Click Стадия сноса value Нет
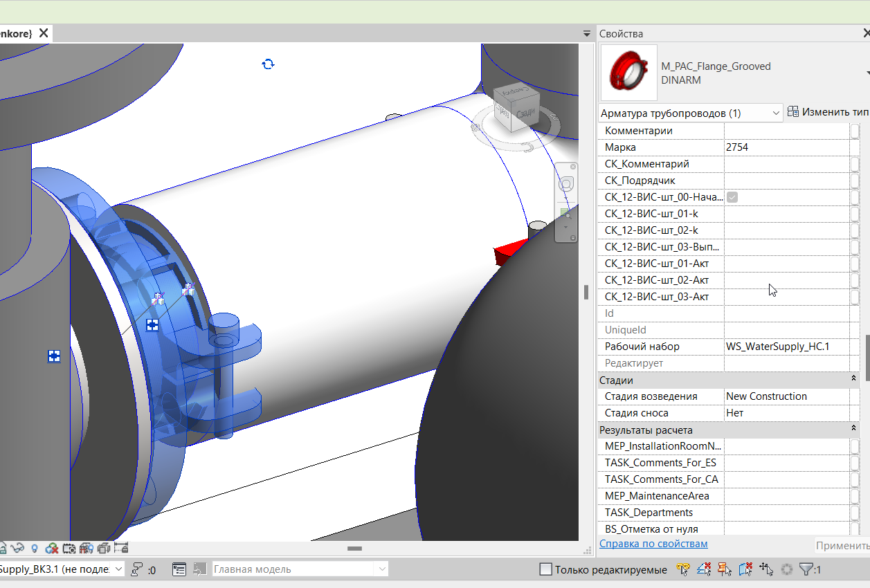The width and height of the screenshot is (870, 588). (x=786, y=413)
